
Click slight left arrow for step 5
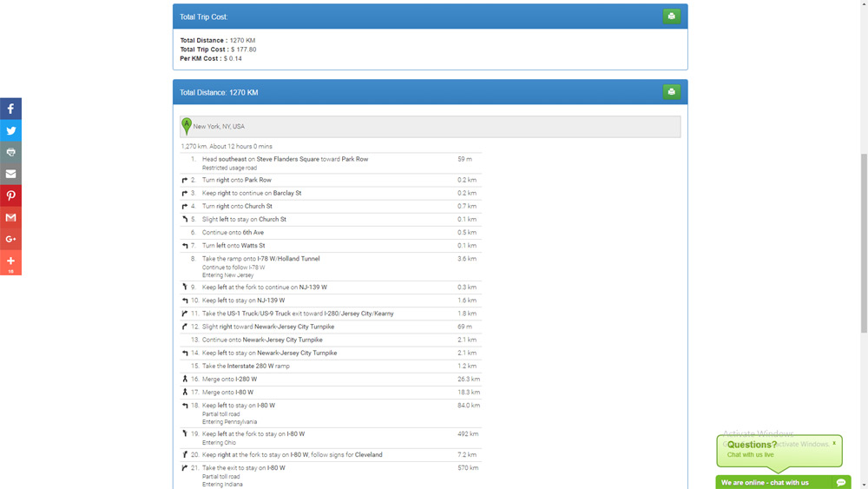(x=185, y=219)
